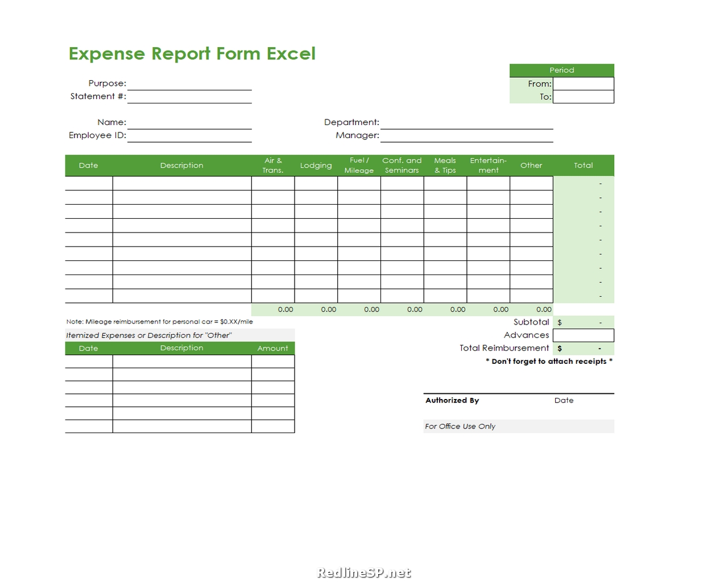Select the Entertainment column header
728x582 pixels.
(489, 165)
